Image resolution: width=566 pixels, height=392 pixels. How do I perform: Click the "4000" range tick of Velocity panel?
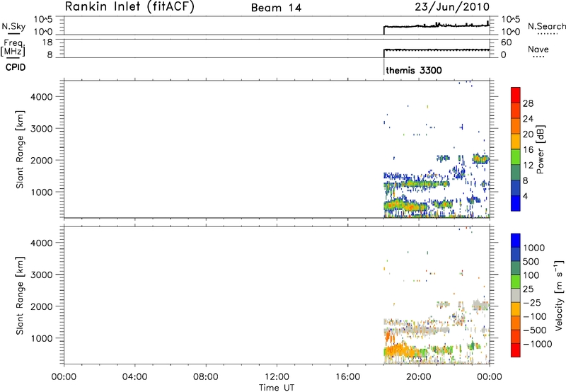pos(42,243)
